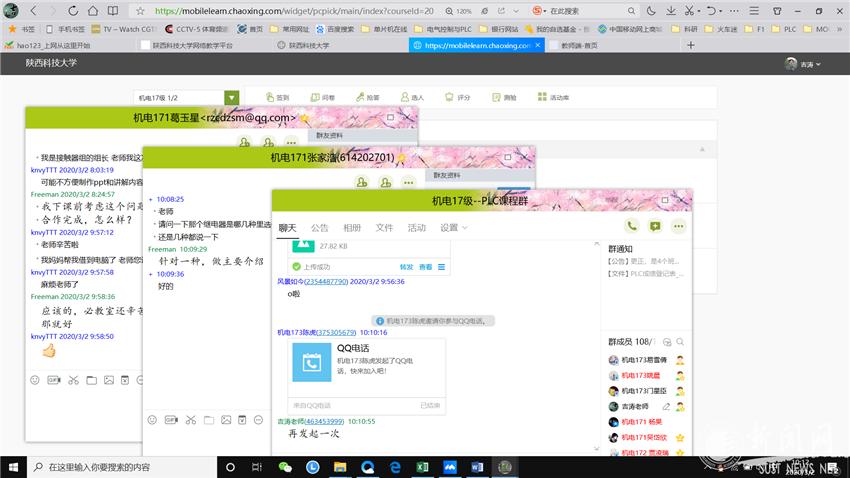850x478 pixels.
Task: Switch to the 公告 tab
Action: [319, 228]
